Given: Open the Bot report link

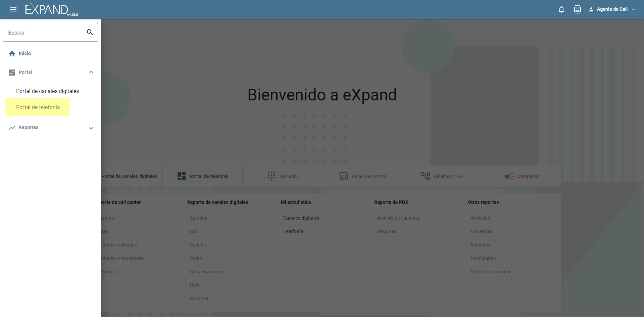Looking at the screenshot, I should tap(194, 231).
